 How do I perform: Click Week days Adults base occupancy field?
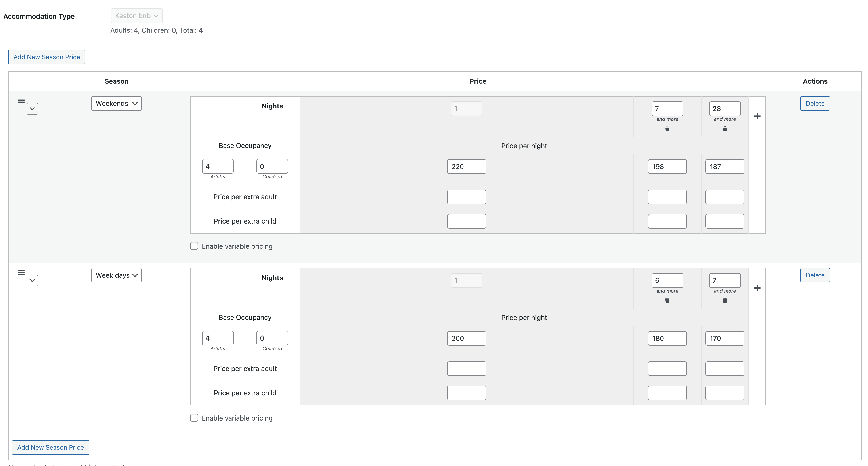pos(218,338)
